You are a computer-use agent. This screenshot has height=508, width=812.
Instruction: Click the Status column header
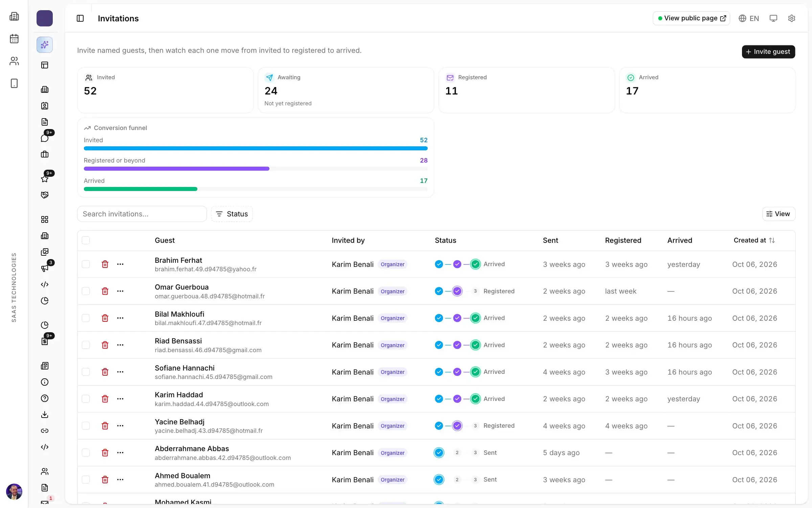coord(445,240)
